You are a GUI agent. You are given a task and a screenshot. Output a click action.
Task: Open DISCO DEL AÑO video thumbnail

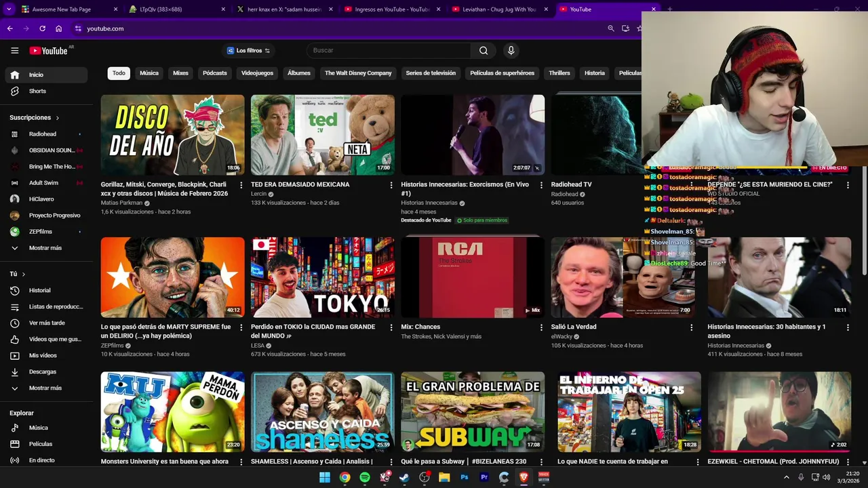click(x=173, y=135)
